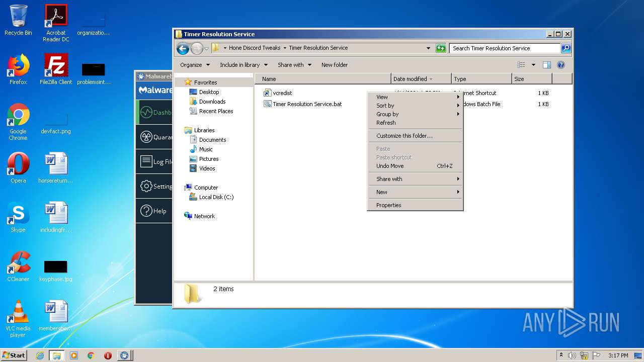644x362 pixels.
Task: Open Malwarebytes Dashboard sidebar item
Action: [154, 113]
